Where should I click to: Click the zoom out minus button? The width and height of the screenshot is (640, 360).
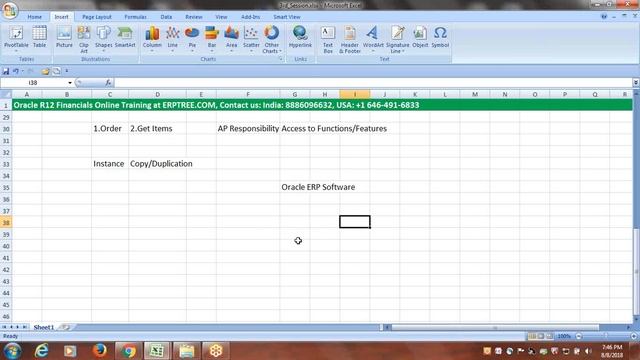(x=578, y=336)
